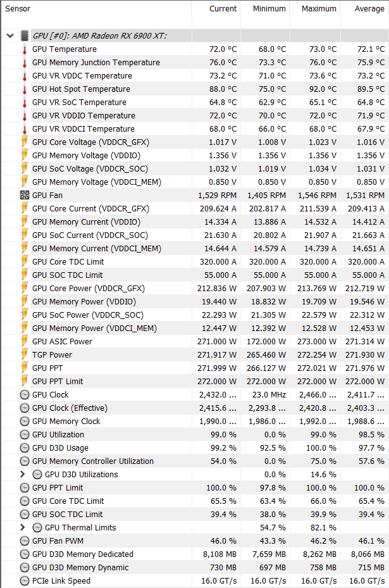This screenshot has width=389, height=588.
Task: Click the Average column header
Action: [x=369, y=9]
